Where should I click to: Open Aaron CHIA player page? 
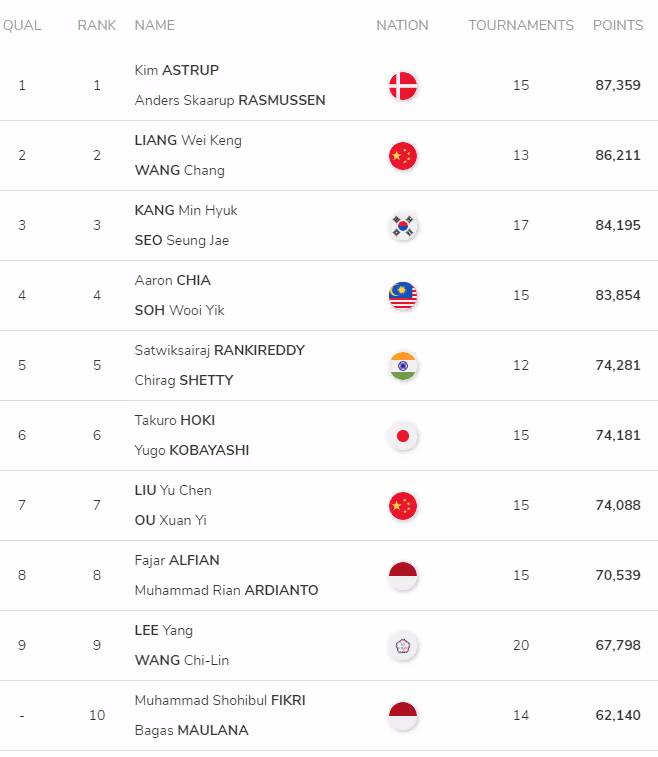tap(173, 280)
